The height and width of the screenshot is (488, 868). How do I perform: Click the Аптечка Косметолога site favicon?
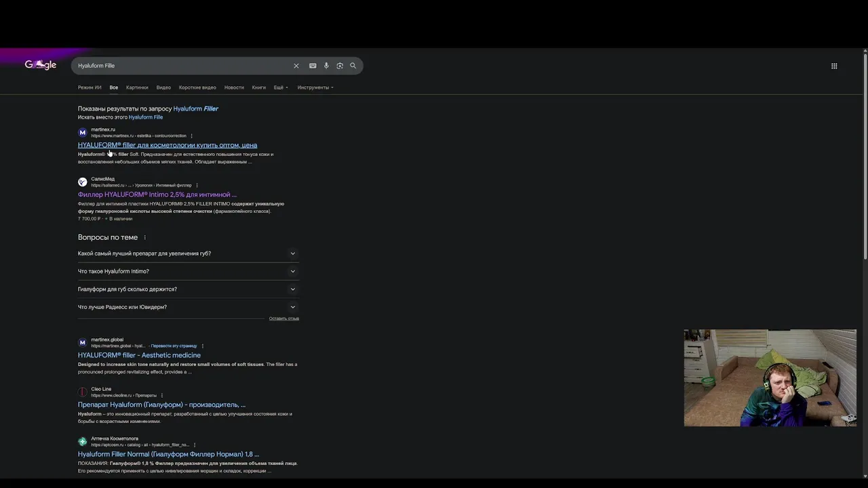click(x=83, y=441)
